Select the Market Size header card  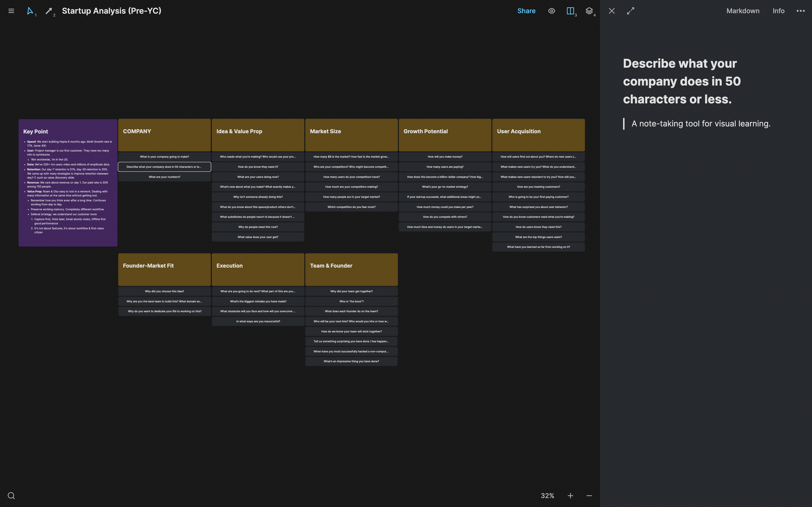pos(351,135)
